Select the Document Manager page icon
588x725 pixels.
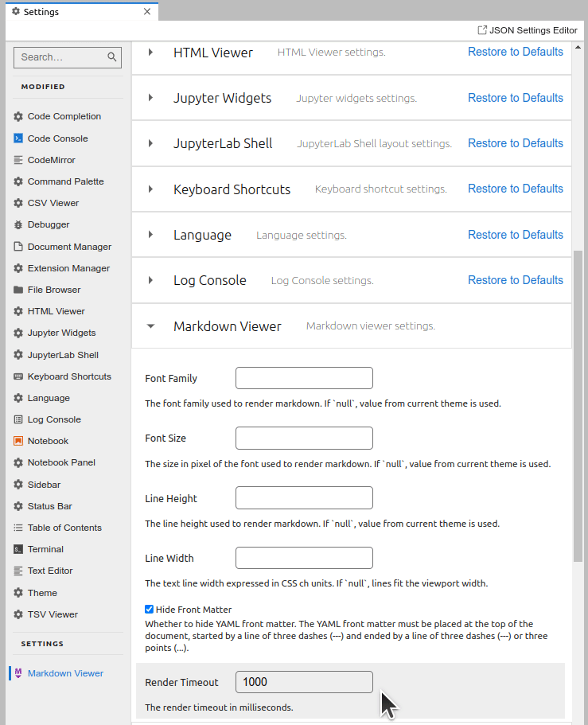pos(18,246)
